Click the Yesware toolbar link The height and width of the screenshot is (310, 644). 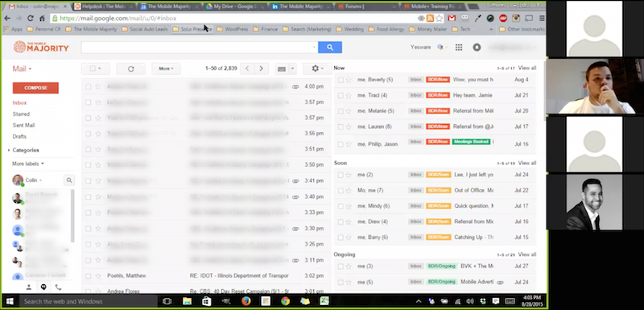pyautogui.click(x=420, y=48)
